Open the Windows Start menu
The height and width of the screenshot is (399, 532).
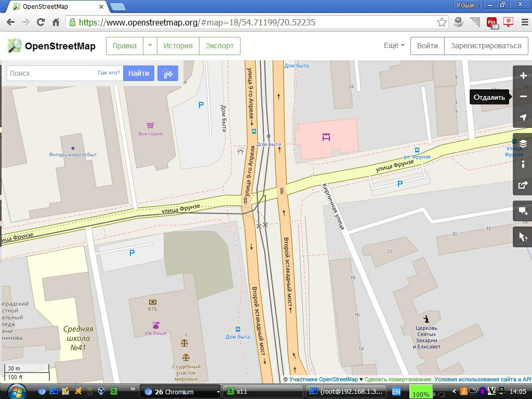[x=16, y=392]
